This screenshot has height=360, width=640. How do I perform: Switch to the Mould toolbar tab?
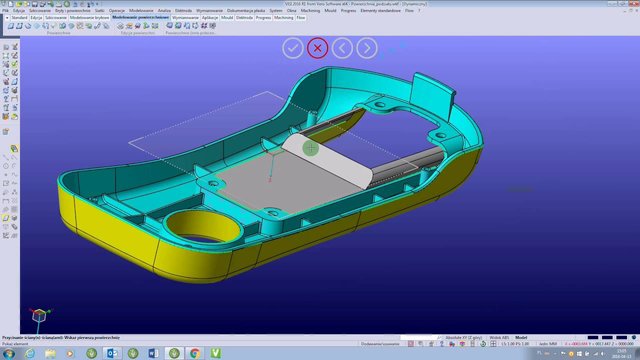(227, 18)
